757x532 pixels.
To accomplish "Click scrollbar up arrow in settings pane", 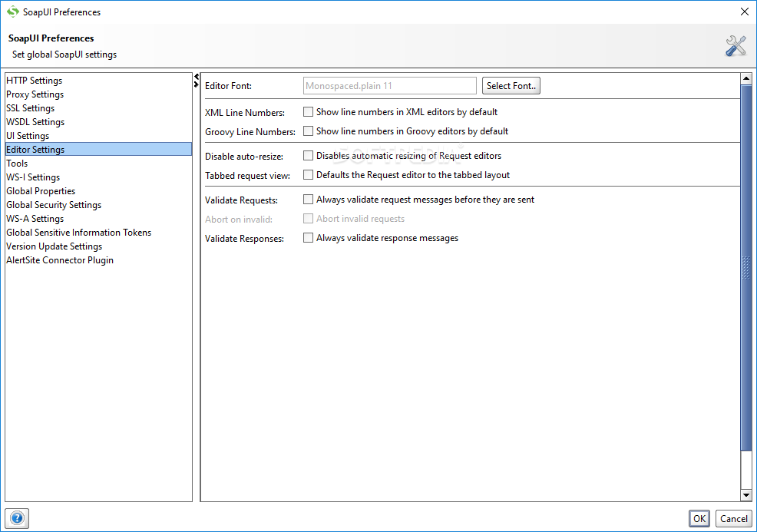I will [746, 78].
